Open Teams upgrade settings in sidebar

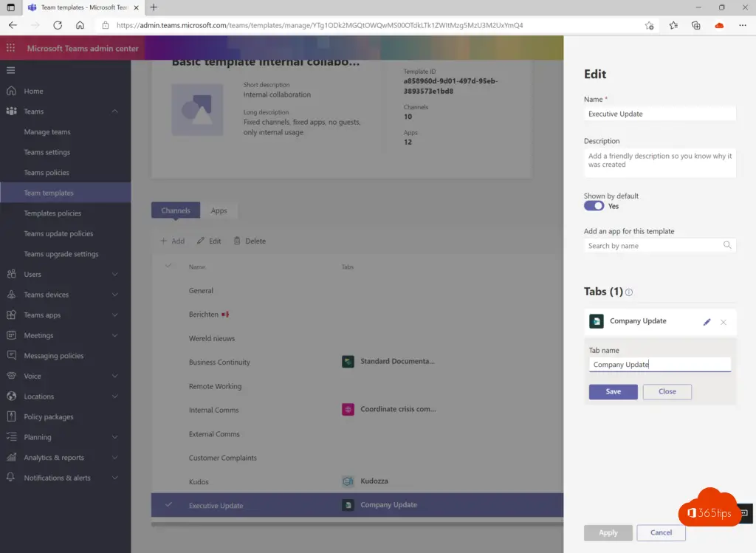(61, 253)
